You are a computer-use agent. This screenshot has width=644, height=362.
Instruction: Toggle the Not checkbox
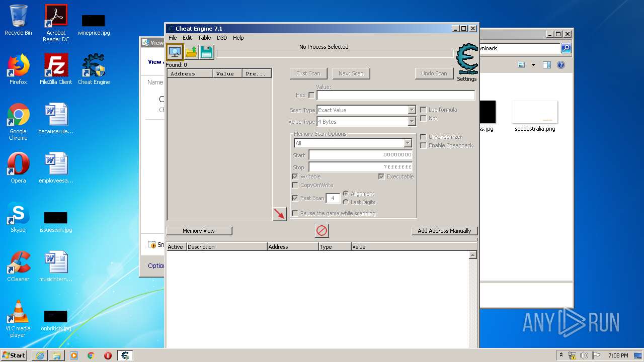(x=423, y=118)
